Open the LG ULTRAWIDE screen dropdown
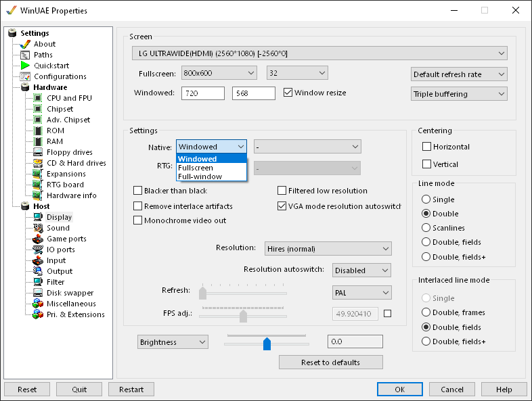532x401 pixels. point(319,53)
